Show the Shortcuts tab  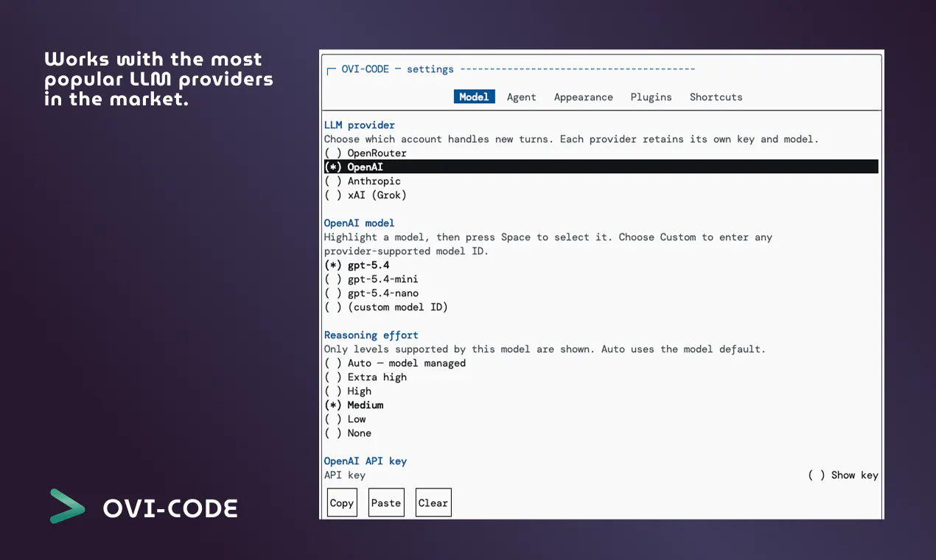[x=716, y=97]
